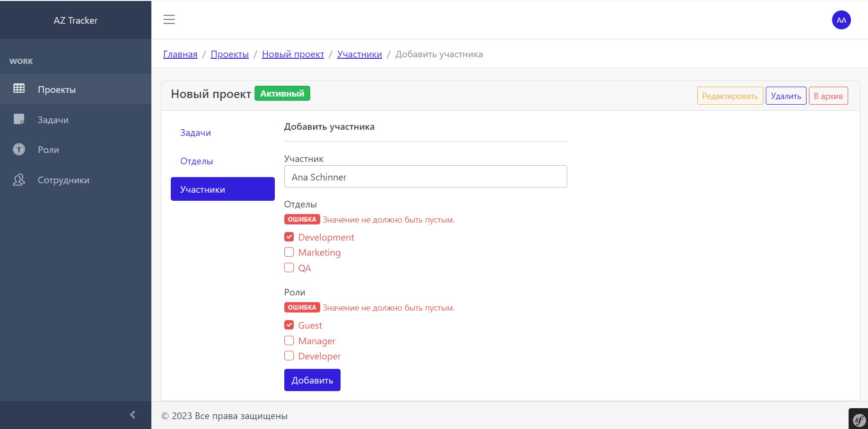Open the Отделы project tab
Image resolution: width=868 pixels, height=429 pixels.
click(x=196, y=161)
